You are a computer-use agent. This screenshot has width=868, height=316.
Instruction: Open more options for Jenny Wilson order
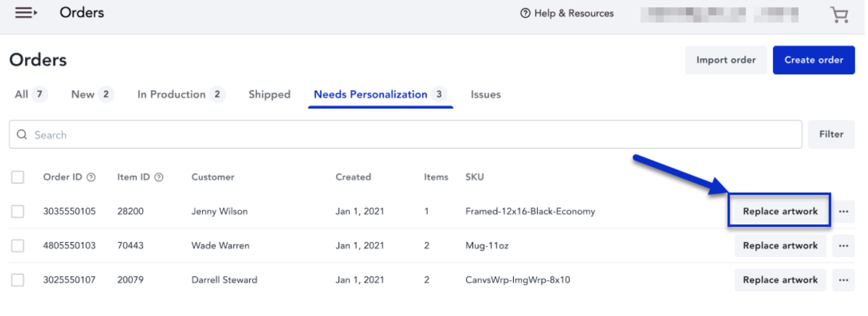tap(843, 212)
